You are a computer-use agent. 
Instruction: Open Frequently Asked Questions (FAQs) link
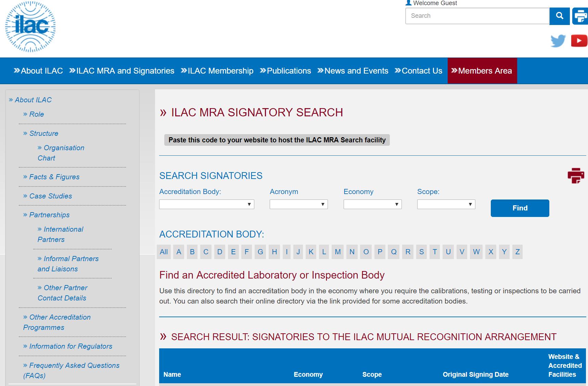[71, 371]
